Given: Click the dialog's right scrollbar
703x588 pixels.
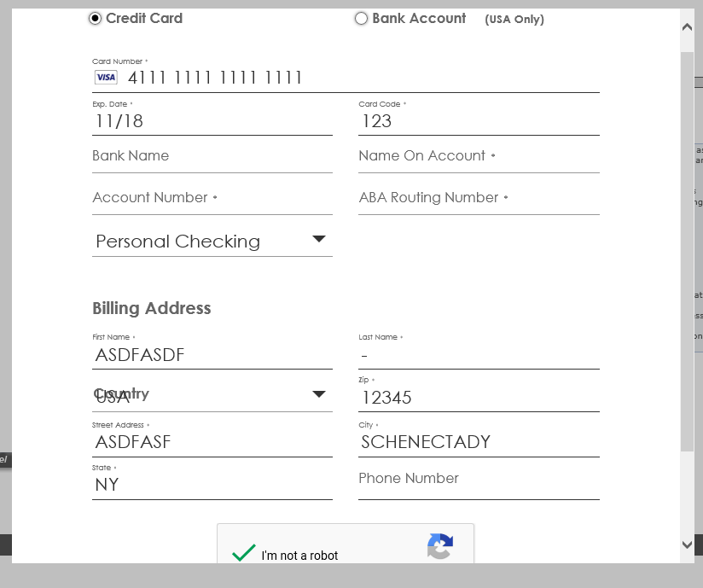Looking at the screenshot, I should (x=687, y=256).
